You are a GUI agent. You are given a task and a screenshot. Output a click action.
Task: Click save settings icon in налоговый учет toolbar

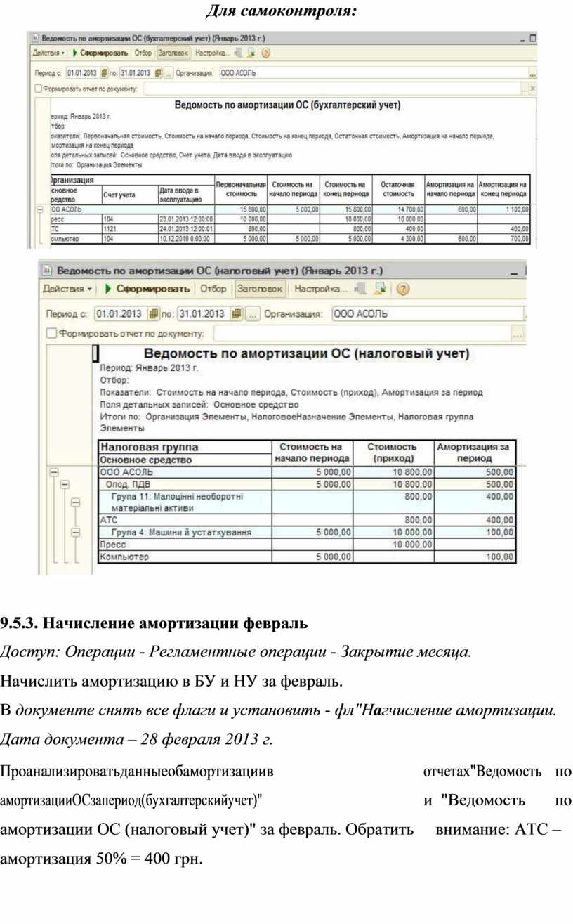[x=381, y=289]
